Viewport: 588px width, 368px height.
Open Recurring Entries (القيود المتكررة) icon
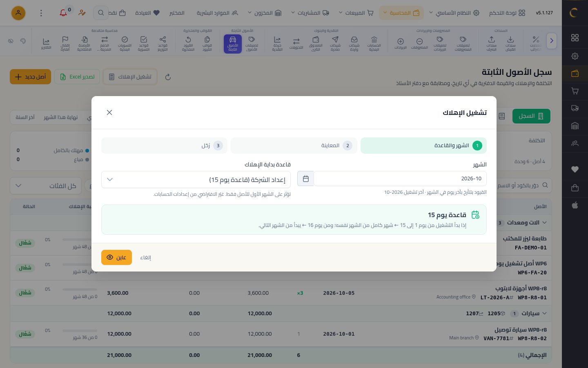188,44
